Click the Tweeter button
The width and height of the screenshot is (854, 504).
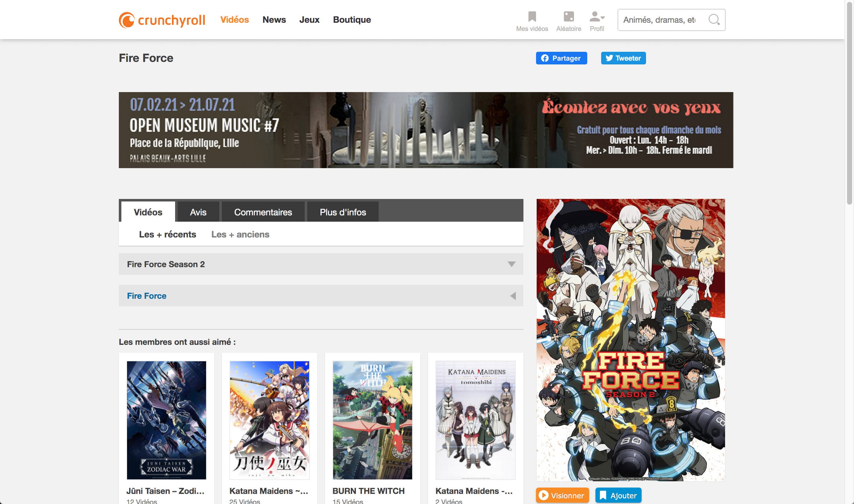point(623,58)
